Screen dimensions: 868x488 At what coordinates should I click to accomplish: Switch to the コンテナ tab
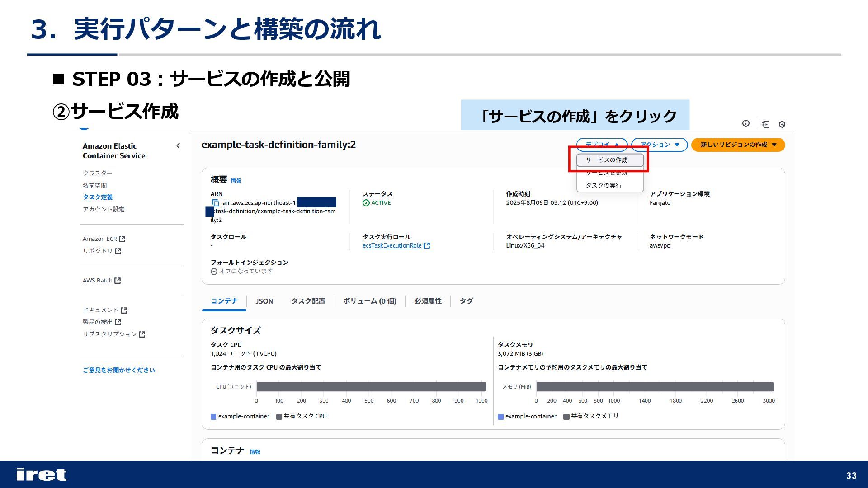click(x=224, y=301)
